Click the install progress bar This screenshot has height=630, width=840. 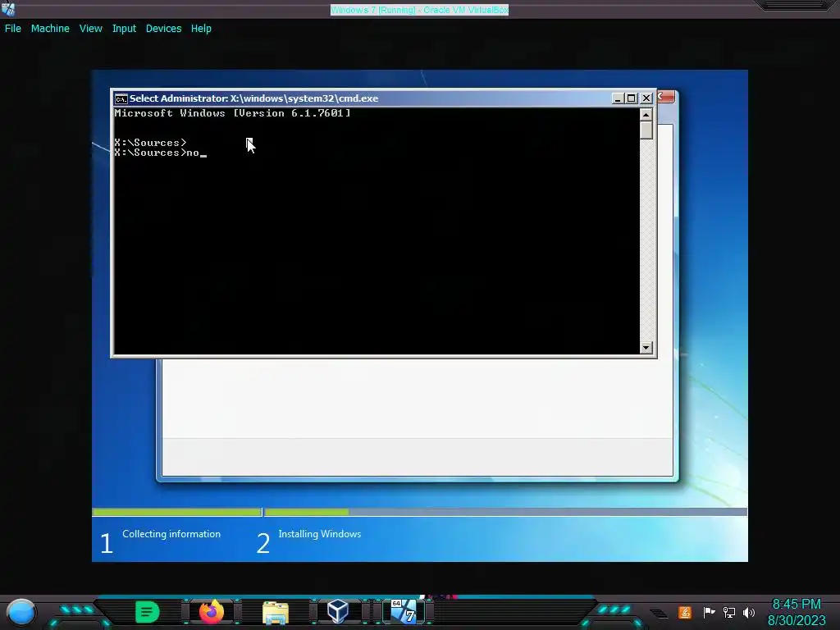click(419, 512)
